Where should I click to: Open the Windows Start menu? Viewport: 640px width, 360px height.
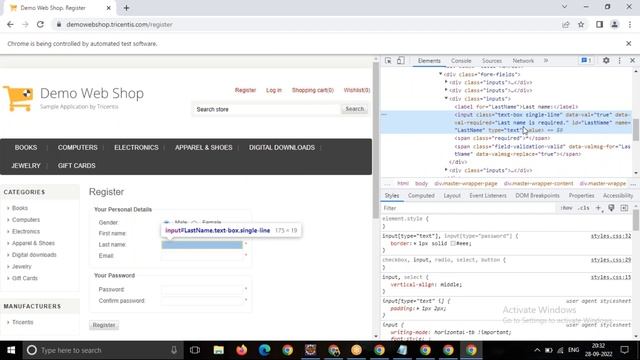click(x=11, y=350)
